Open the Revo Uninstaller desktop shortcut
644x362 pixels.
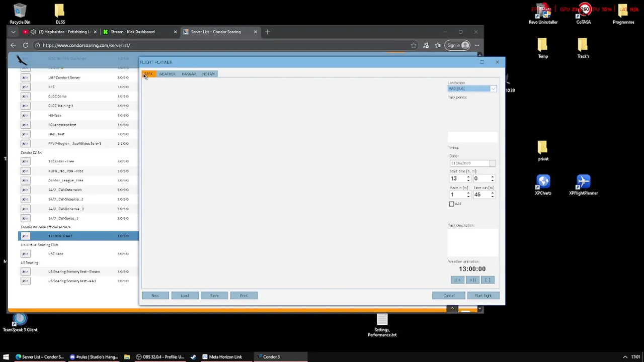[543, 14]
